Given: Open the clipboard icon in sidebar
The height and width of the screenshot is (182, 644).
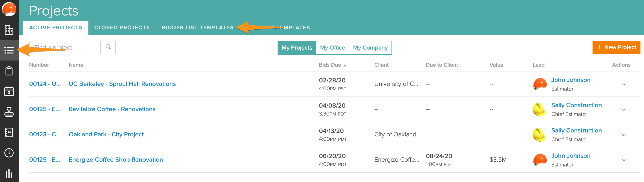Looking at the screenshot, I should [9, 71].
